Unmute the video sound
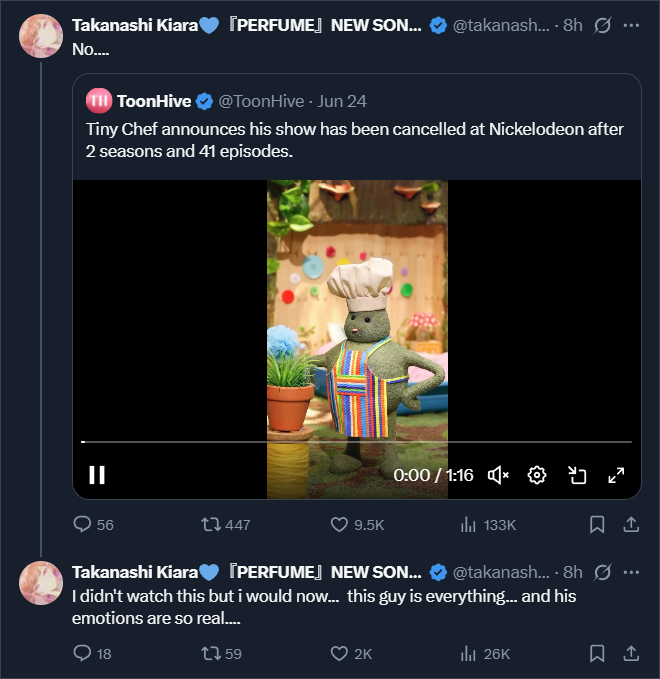The height and width of the screenshot is (679, 660). 498,475
